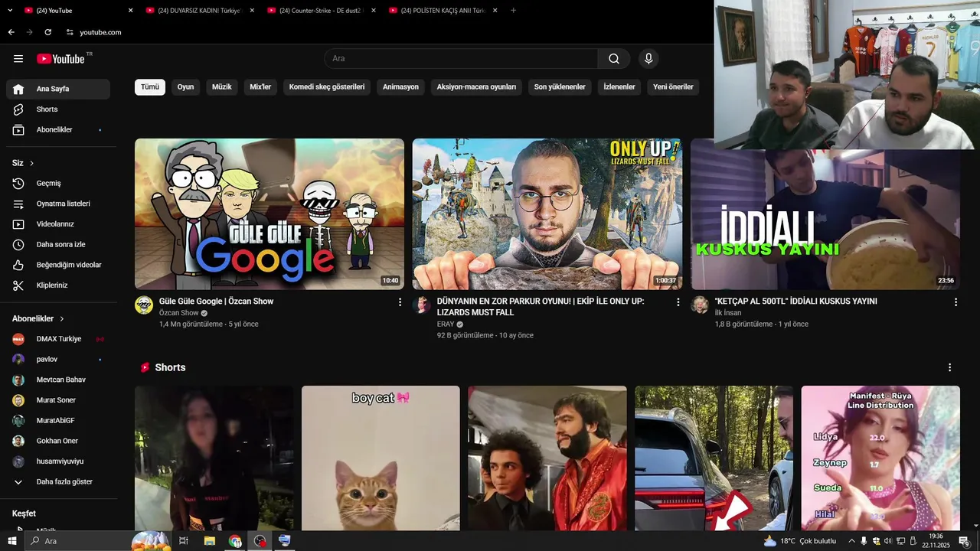The image size is (980, 551).
Task: Open Videolarınız in the sidebar
Action: [58, 224]
